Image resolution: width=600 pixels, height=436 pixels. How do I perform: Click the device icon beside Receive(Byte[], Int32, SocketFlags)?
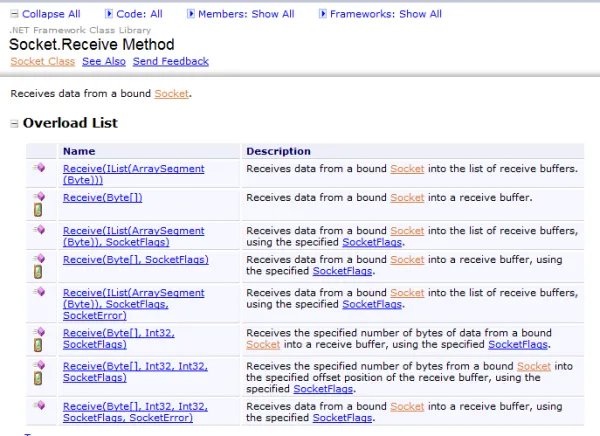tap(39, 345)
